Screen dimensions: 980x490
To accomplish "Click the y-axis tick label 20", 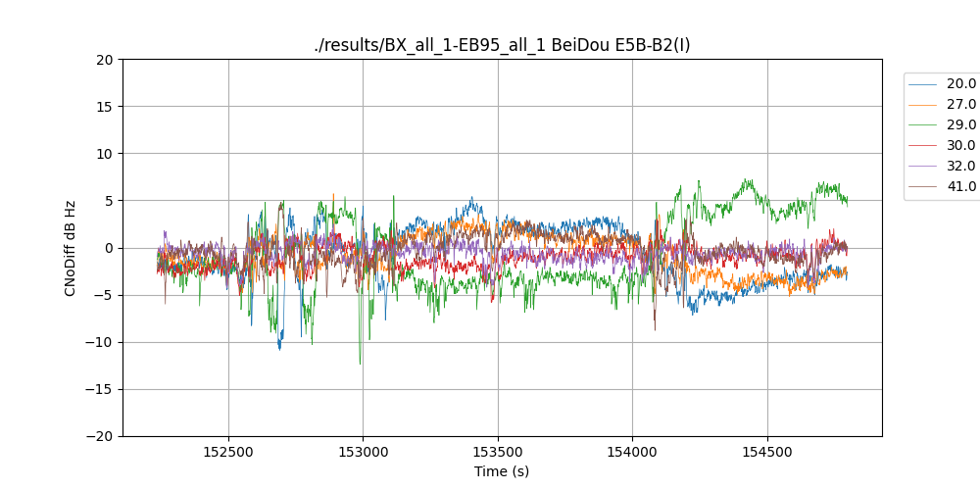I will 106,60.
